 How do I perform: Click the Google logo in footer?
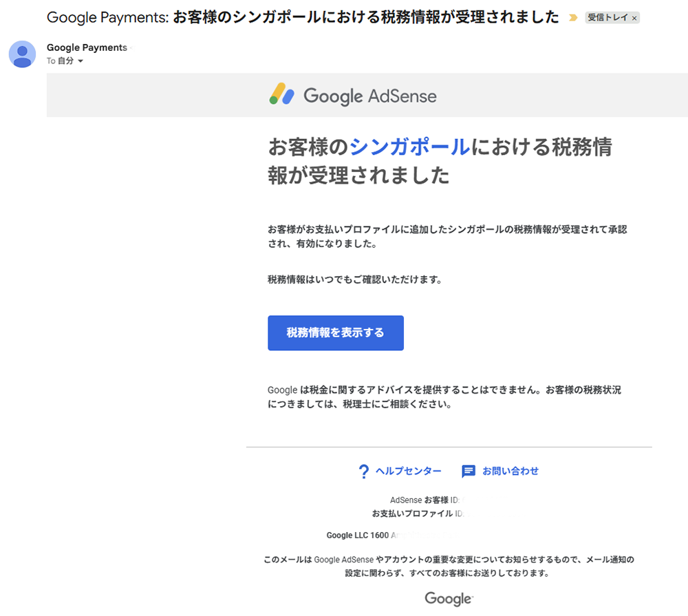[449, 598]
